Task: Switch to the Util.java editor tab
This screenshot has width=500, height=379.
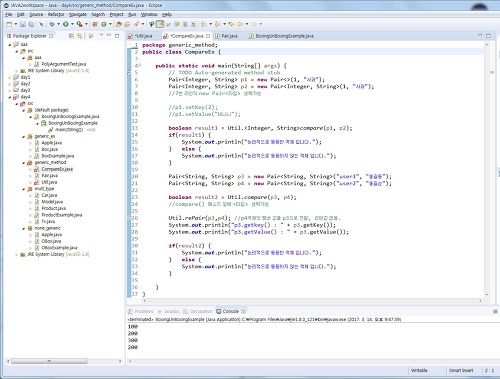Action: pos(140,36)
